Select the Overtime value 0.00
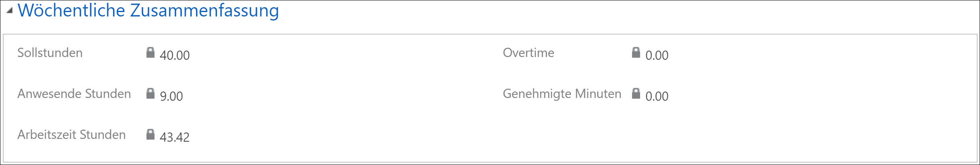 [x=657, y=55]
